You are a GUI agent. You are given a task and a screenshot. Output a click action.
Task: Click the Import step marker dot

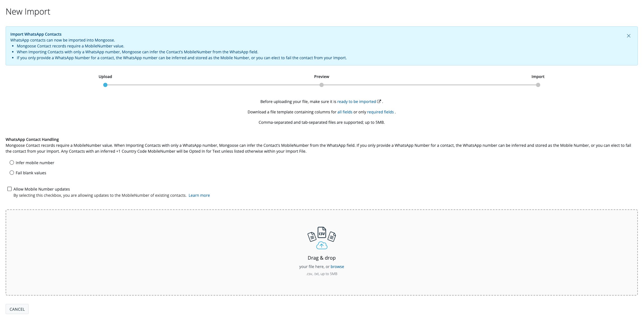(x=538, y=85)
